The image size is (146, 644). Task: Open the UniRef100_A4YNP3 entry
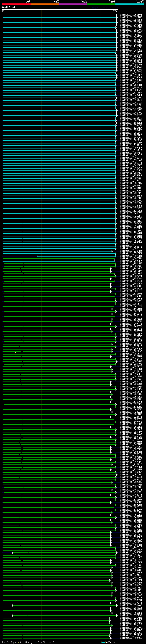coord(131,268)
